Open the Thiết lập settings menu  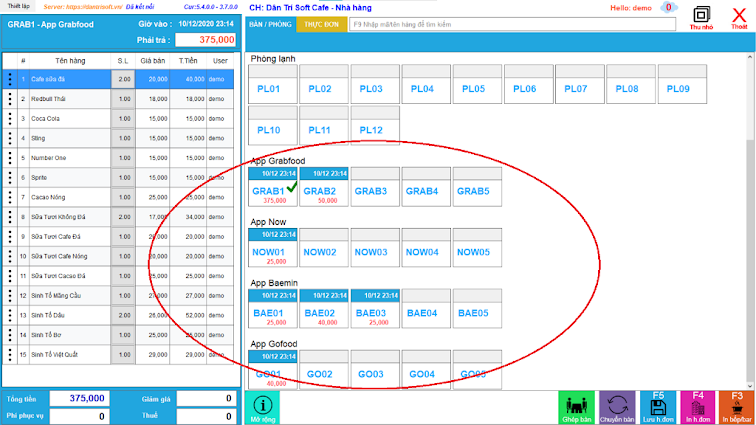point(18,6)
